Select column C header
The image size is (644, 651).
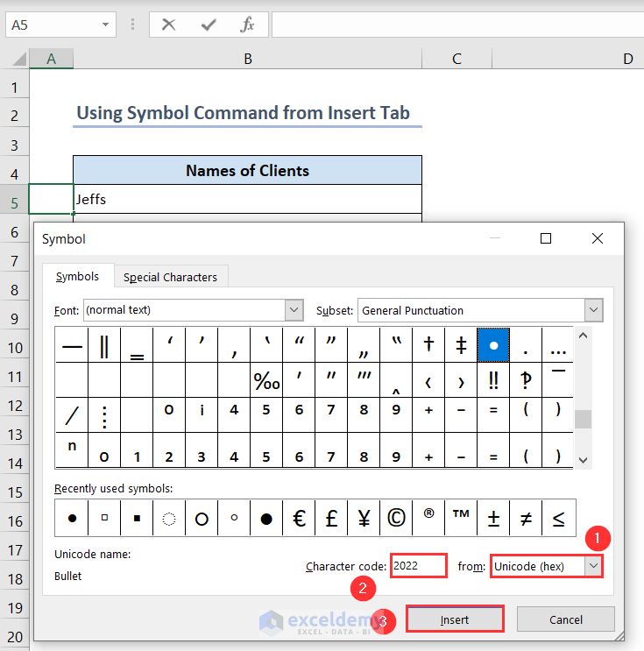pyautogui.click(x=456, y=59)
